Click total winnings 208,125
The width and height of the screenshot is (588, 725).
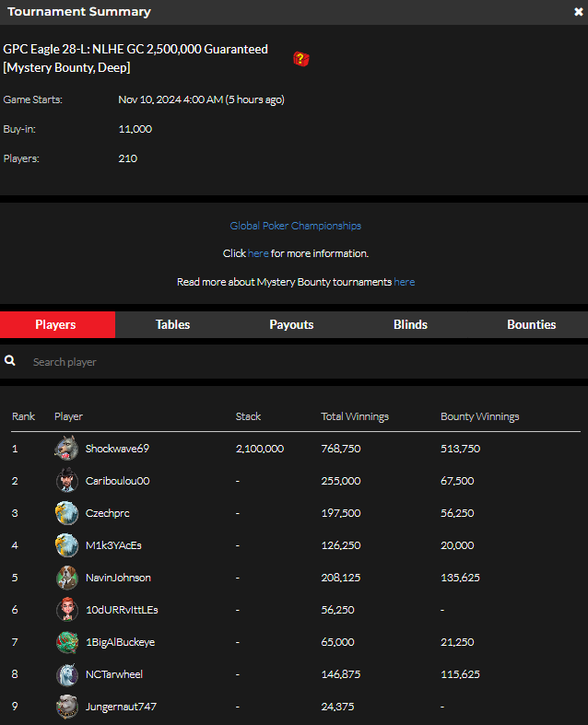(x=341, y=578)
